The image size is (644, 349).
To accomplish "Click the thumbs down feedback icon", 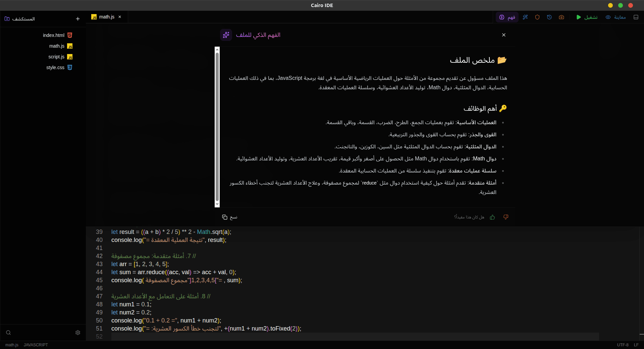I will click(x=506, y=217).
